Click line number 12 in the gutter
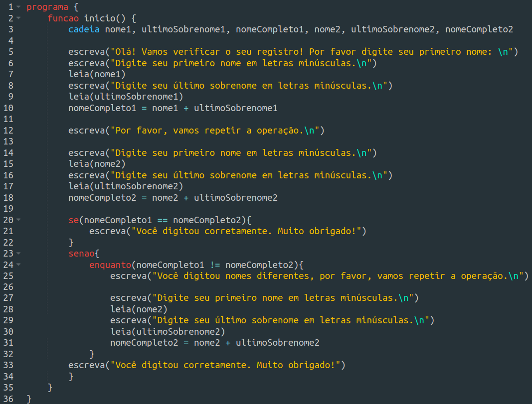Viewport: 532px width, 404px height. 8,131
